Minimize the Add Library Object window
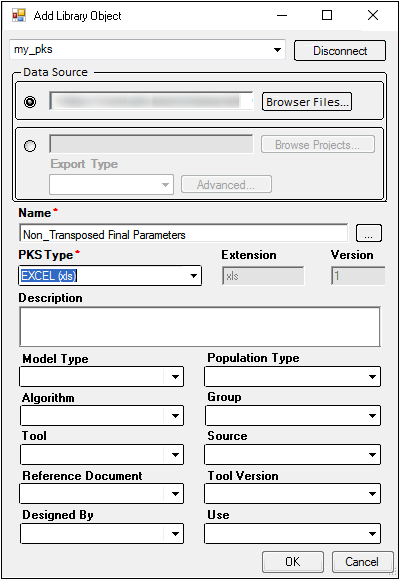The height and width of the screenshot is (580, 400). coord(282,16)
